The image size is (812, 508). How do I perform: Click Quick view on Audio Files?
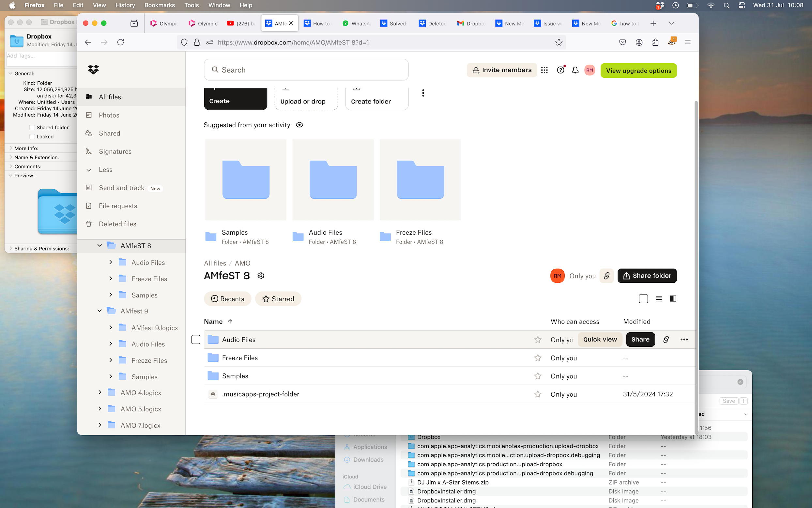point(600,339)
